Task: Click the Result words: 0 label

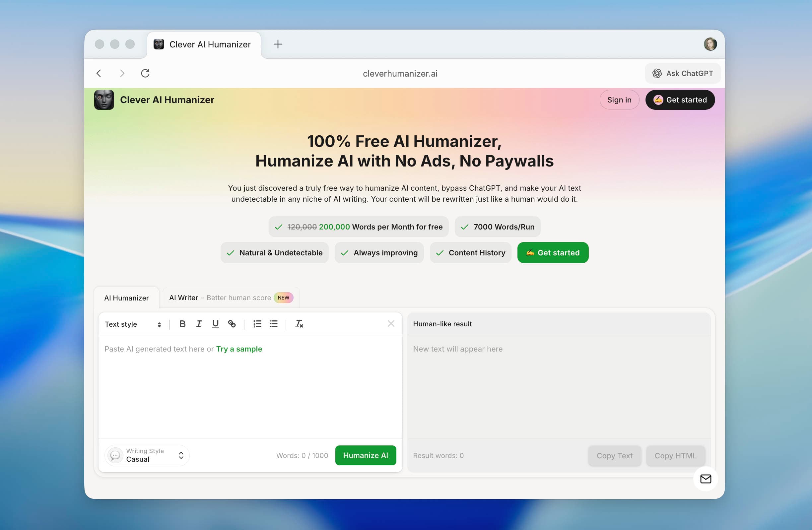Action: [x=439, y=456]
